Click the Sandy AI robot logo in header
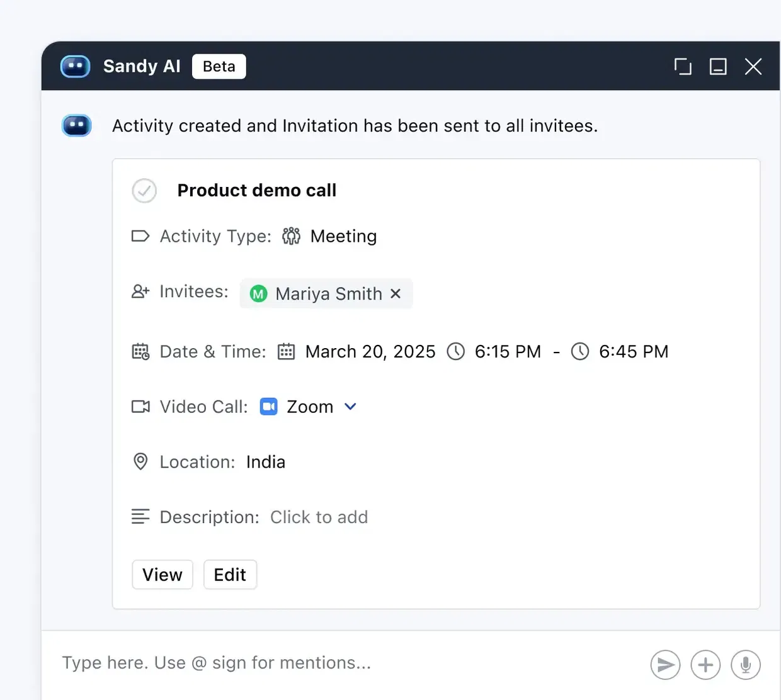Viewport: 781px width, 700px height. click(76, 66)
